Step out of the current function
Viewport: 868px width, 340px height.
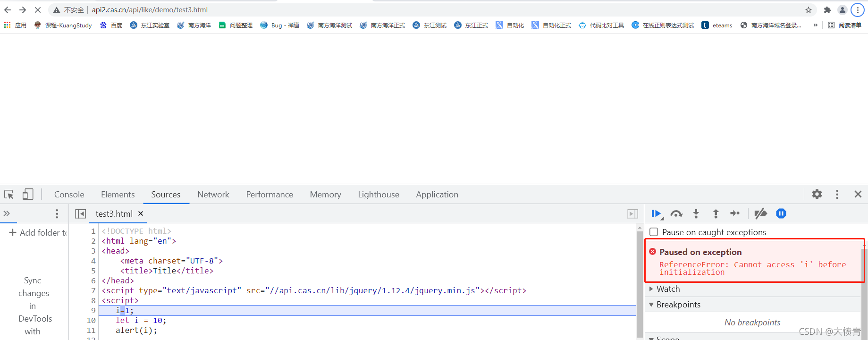pos(716,213)
